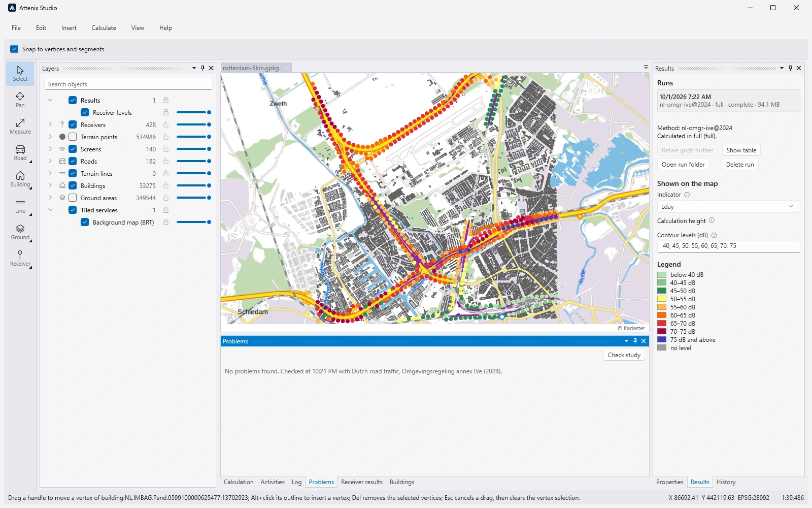Click lock icon for Background map (BRT)
Viewport: 812px width, 508px height.
tap(166, 222)
